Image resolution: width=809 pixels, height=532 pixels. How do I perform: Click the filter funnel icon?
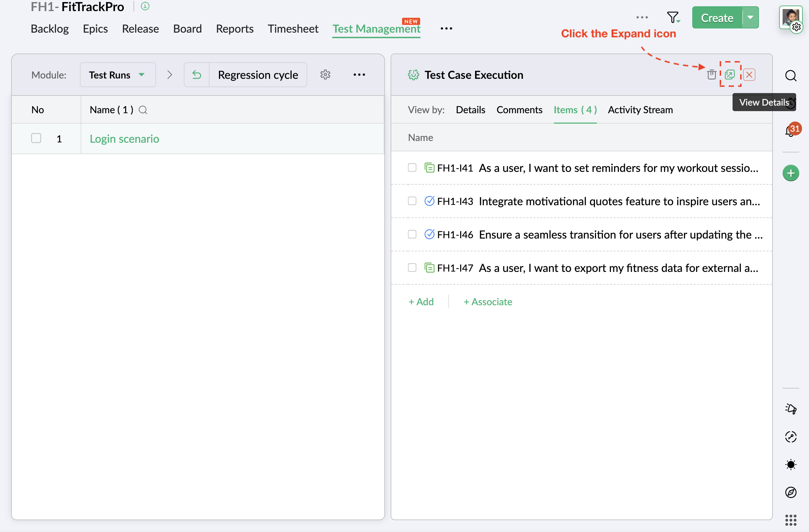[673, 17]
